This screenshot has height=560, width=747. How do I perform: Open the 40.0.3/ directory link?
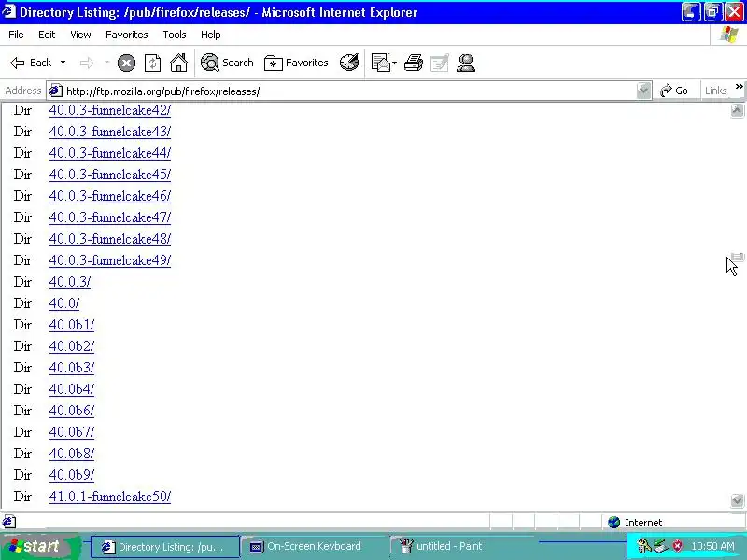pyautogui.click(x=69, y=282)
